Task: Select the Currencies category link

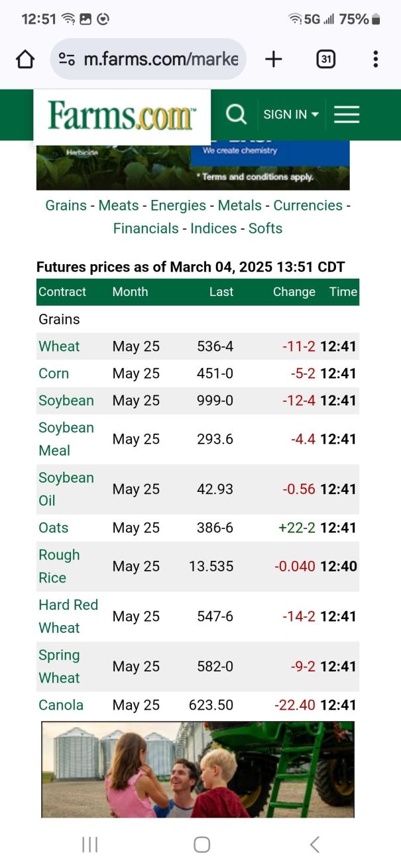Action: click(x=308, y=205)
